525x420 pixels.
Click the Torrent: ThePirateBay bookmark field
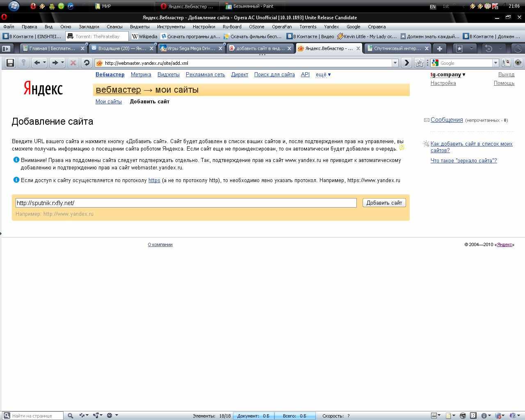pos(97,37)
